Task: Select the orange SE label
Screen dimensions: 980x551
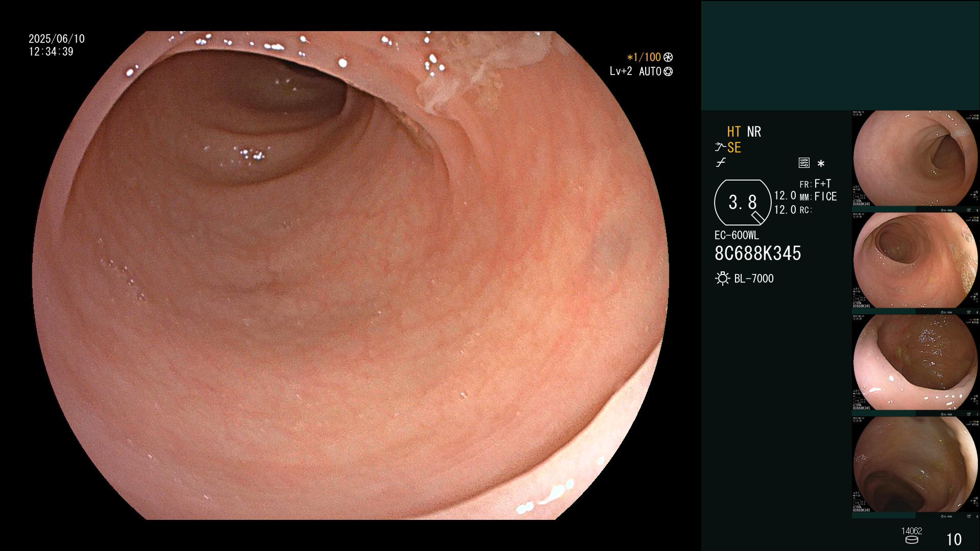Action: (734, 147)
